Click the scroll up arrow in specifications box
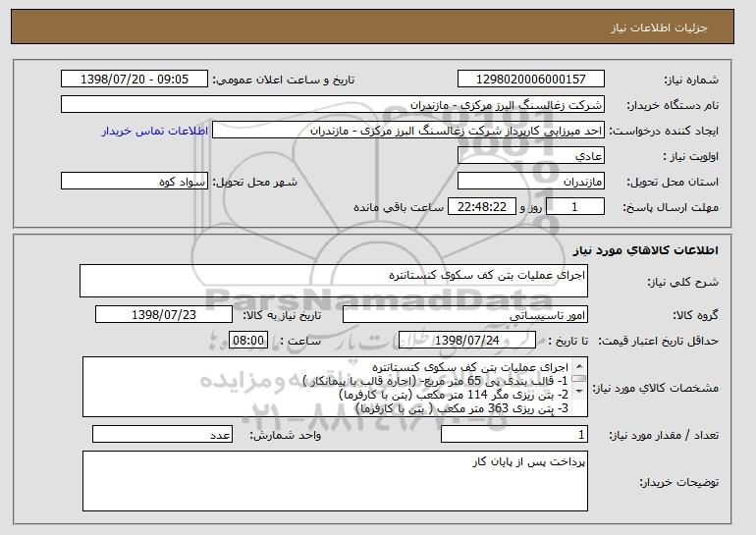This screenshot has width=756, height=535. [x=579, y=366]
